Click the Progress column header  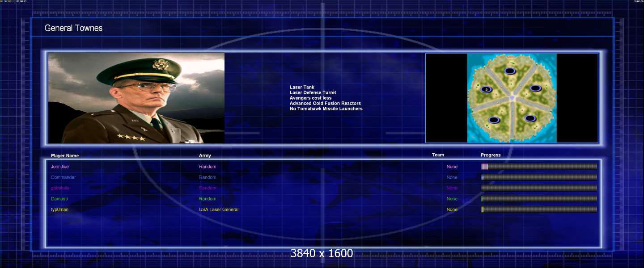click(x=491, y=155)
